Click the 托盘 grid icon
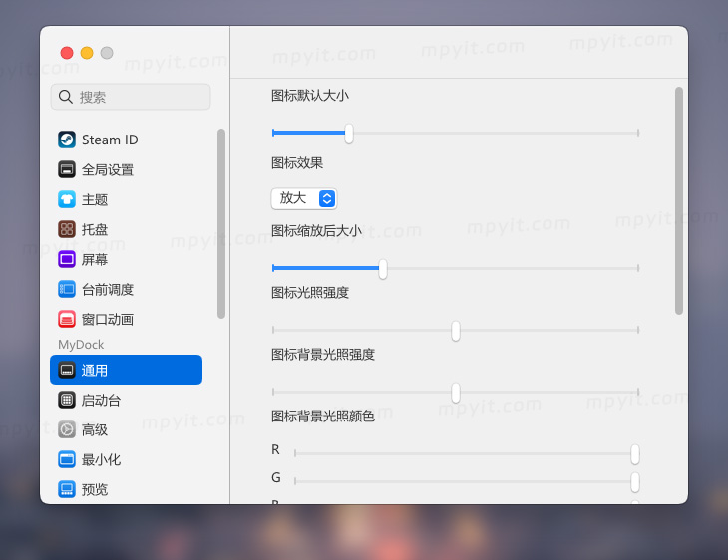 (67, 229)
